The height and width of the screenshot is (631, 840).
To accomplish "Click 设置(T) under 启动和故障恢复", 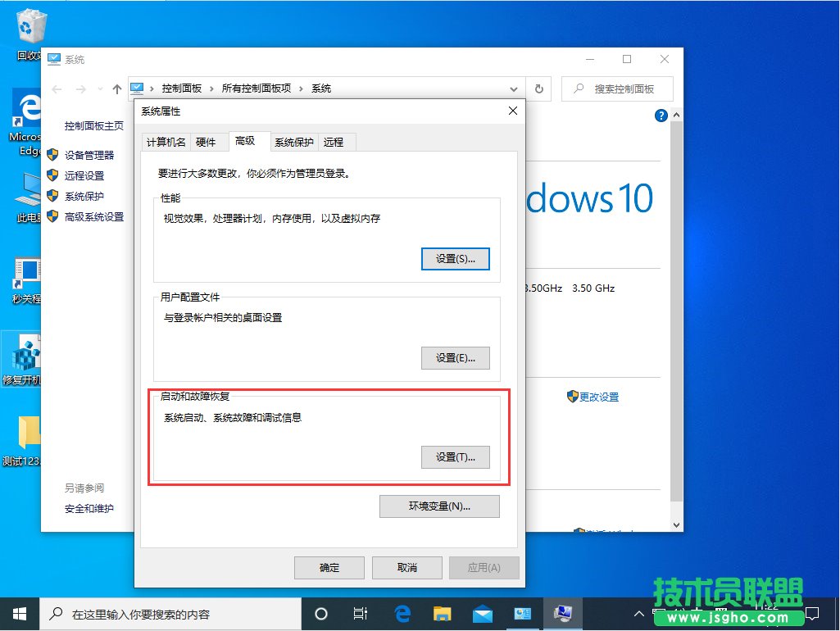I will tap(456, 457).
